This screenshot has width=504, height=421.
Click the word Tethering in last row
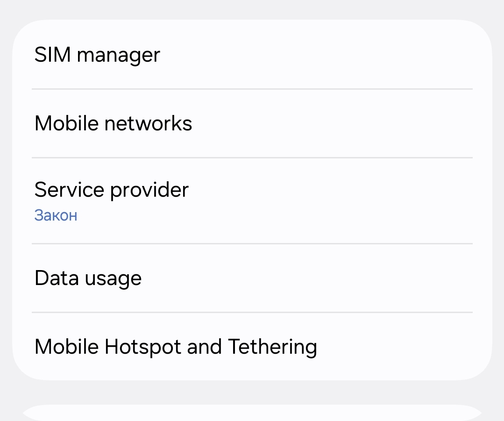click(272, 347)
